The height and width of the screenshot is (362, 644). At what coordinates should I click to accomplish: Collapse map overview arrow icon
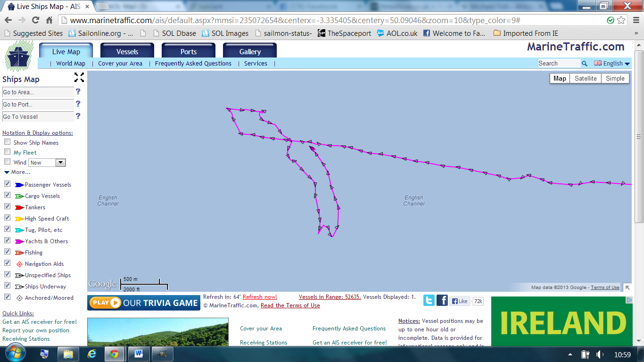tap(627, 287)
